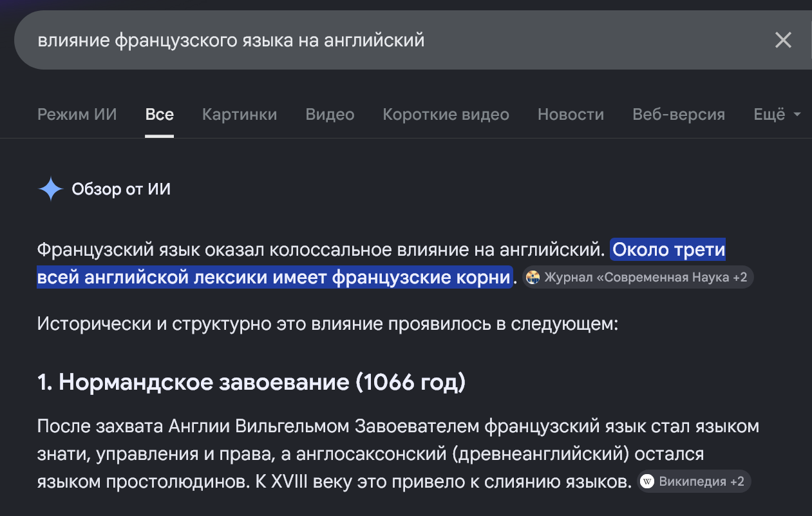Image resolution: width=812 pixels, height=516 pixels.
Task: Click the AI overview sparkle icon
Action: coord(50,189)
